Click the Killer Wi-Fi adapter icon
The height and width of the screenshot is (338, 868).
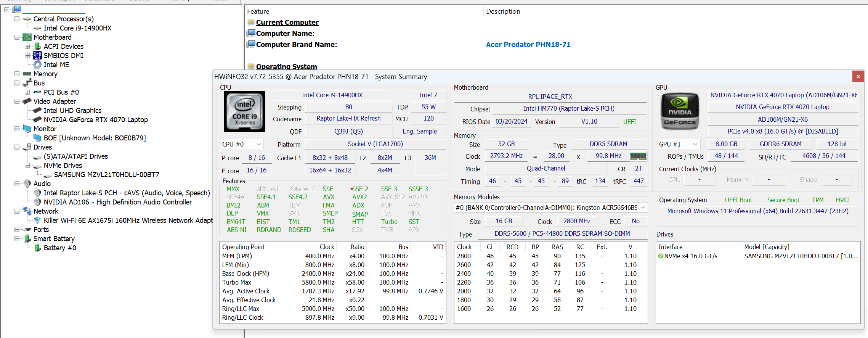click(37, 221)
